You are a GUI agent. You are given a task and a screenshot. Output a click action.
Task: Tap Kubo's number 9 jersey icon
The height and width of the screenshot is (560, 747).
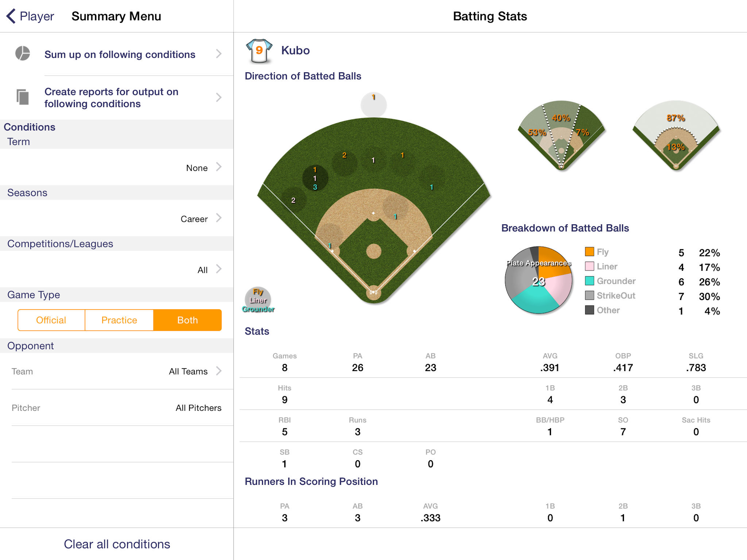[259, 51]
